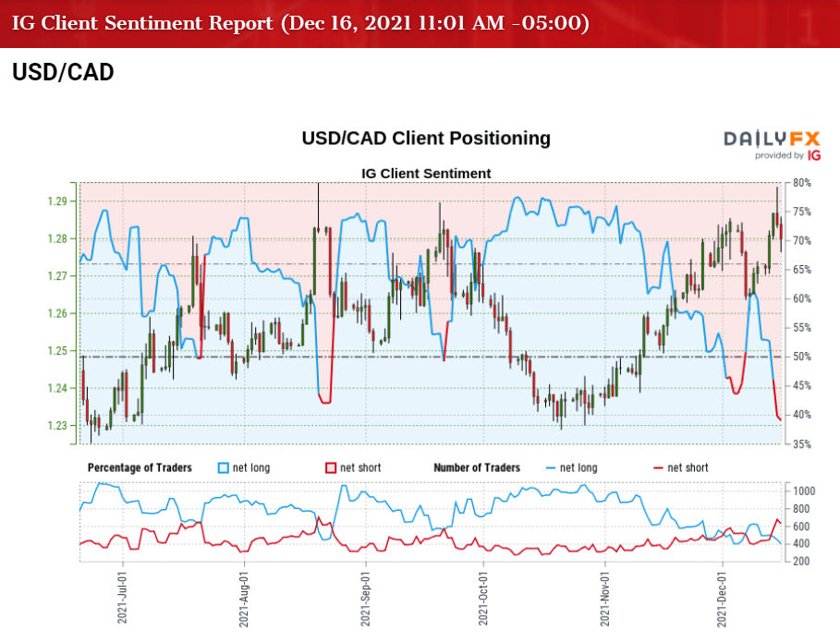Click the 40% sentiment axis label
The height and width of the screenshot is (642, 840).
[x=802, y=415]
